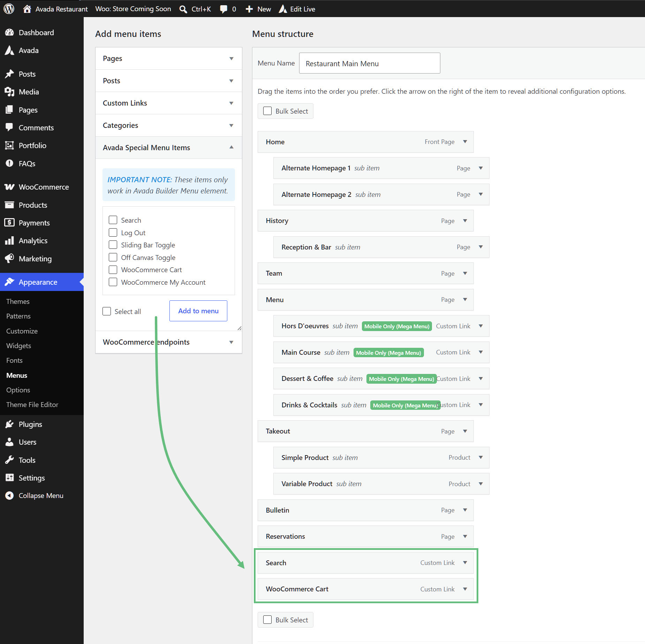Open the WooCommerce sidebar icon
Image resolution: width=645 pixels, height=644 pixels.
pyautogui.click(x=9, y=187)
